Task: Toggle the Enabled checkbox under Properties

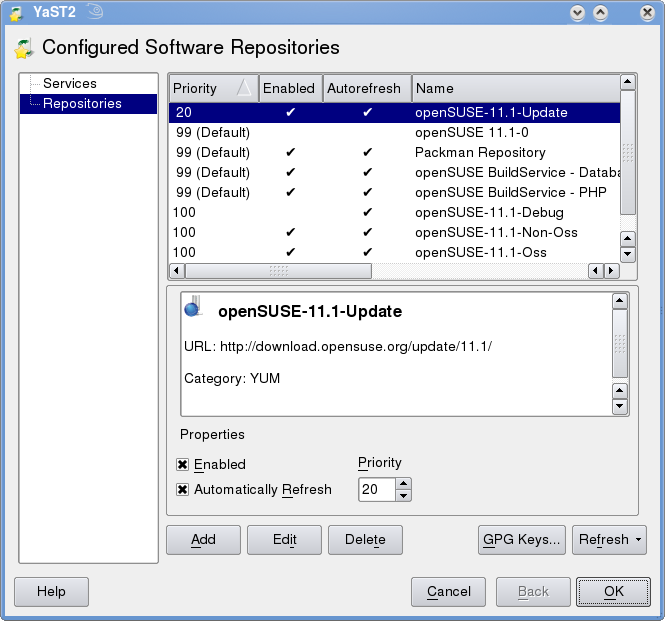Action: [182, 464]
